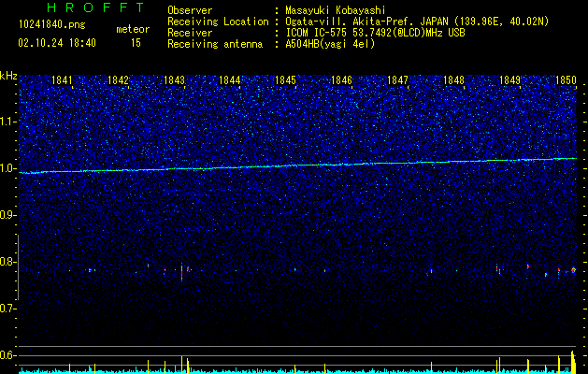This screenshot has height=374, width=588.
Task: Click the 0.8 kHz axis label
Action: tap(8, 262)
